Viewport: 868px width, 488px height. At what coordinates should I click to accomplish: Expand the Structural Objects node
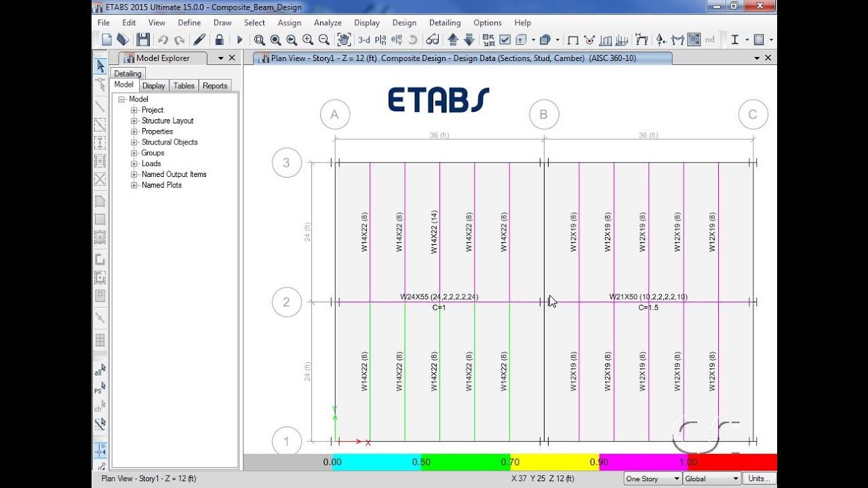[134, 142]
